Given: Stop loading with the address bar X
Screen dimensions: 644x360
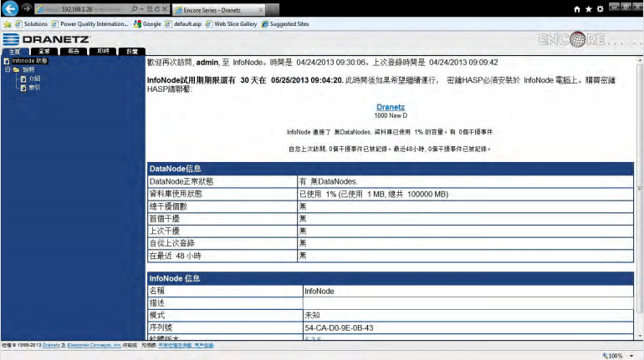Looking at the screenshot, I should tap(164, 9).
